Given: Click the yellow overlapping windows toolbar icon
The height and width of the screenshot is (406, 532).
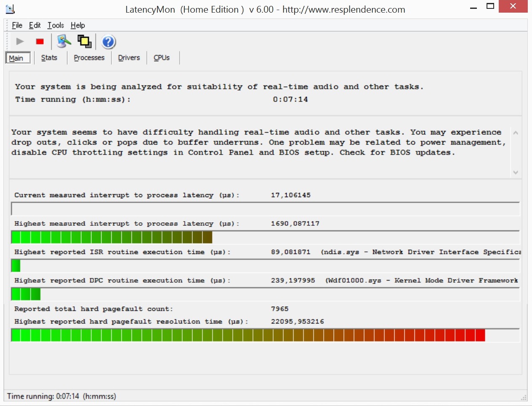Looking at the screenshot, I should click(84, 41).
